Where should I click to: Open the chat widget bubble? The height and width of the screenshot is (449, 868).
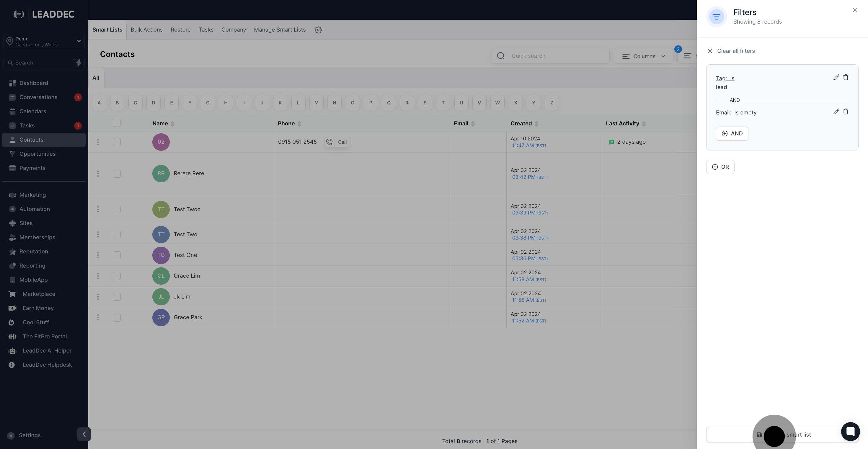(x=850, y=431)
